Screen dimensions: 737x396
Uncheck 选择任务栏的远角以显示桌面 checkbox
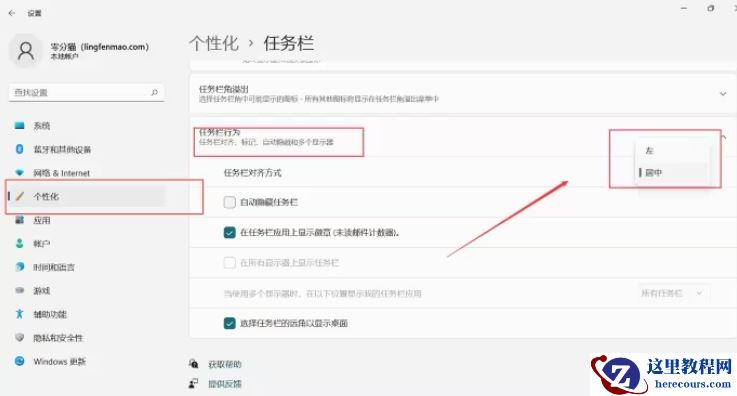(x=229, y=323)
